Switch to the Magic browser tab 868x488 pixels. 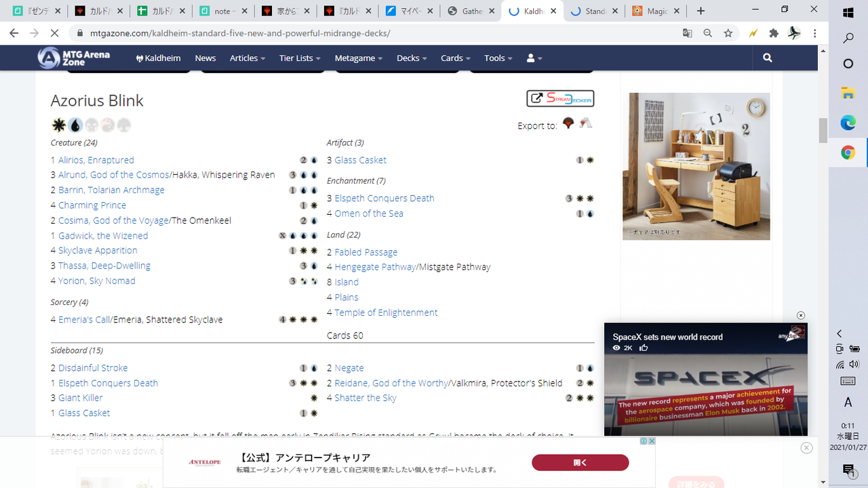(x=656, y=11)
